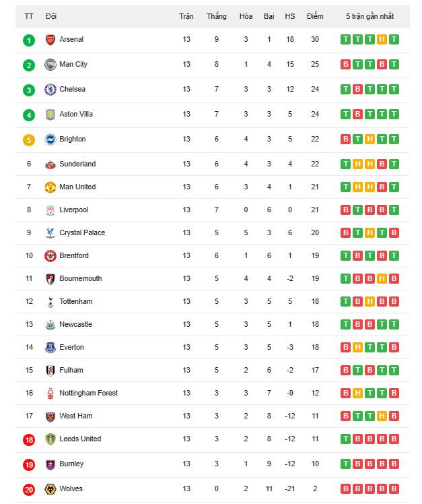This screenshot has height=504, width=422.
Task: Click Leeds United's red rank 18 badge
Action: click(x=28, y=439)
